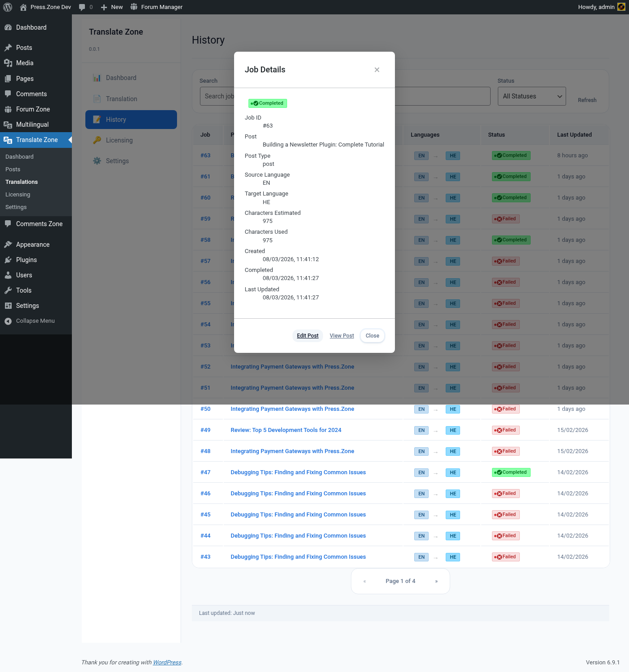Click the Howdy, admin account menu
Viewport: 629px width, 672px height.
click(x=602, y=7)
